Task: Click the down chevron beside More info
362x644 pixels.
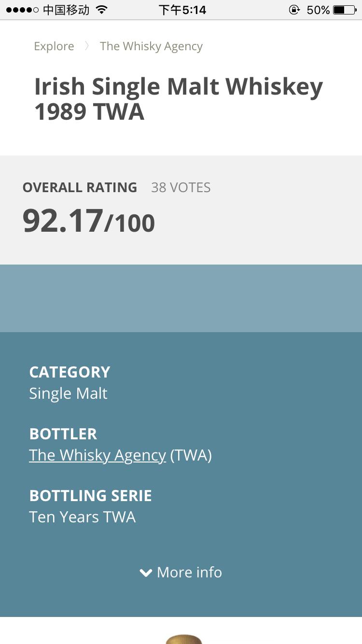Action: 146,573
